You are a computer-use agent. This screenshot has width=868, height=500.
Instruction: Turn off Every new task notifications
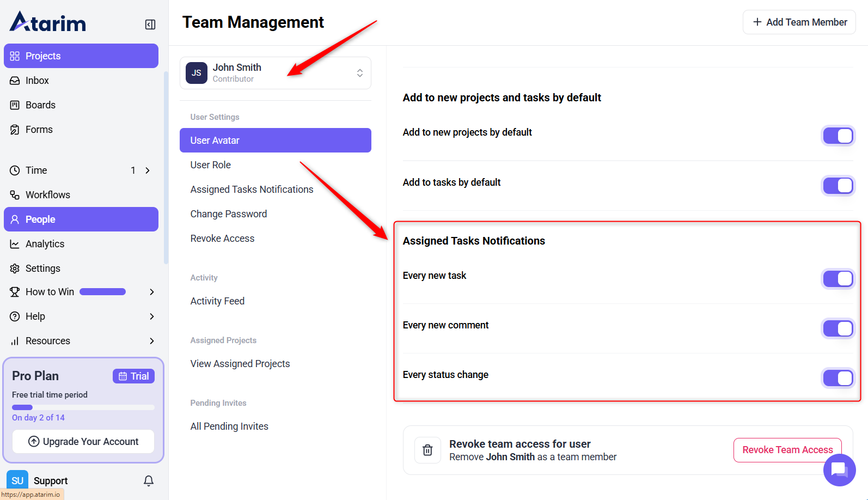coord(838,279)
